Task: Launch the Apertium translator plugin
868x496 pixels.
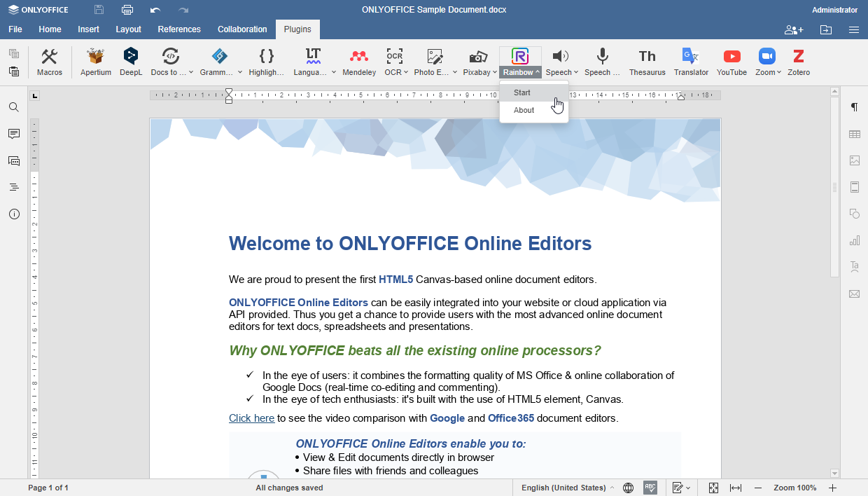Action: coord(96,62)
